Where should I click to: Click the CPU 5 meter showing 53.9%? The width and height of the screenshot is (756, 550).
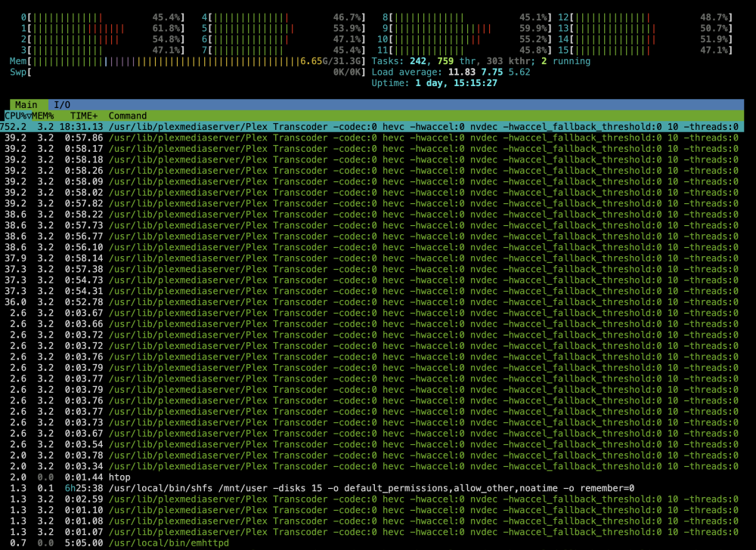point(283,29)
